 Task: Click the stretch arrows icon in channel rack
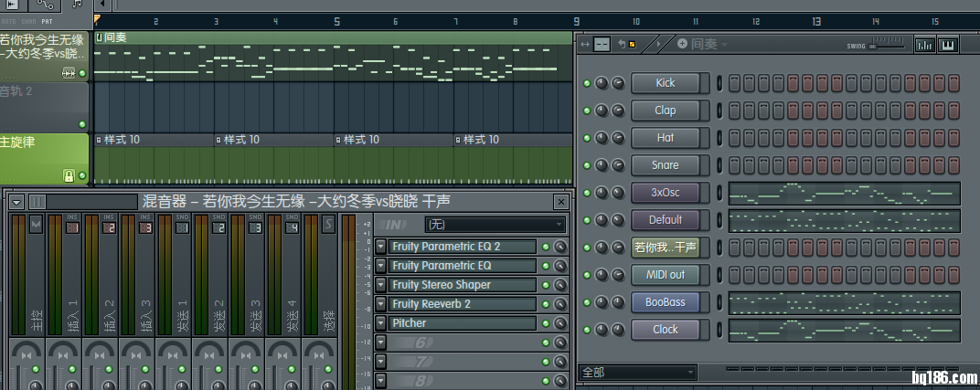coord(585,44)
